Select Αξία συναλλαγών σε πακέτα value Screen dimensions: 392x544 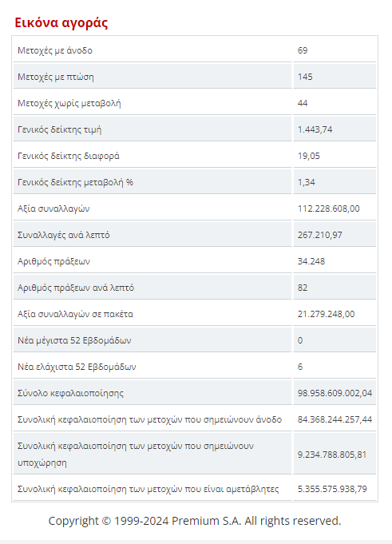click(x=326, y=314)
